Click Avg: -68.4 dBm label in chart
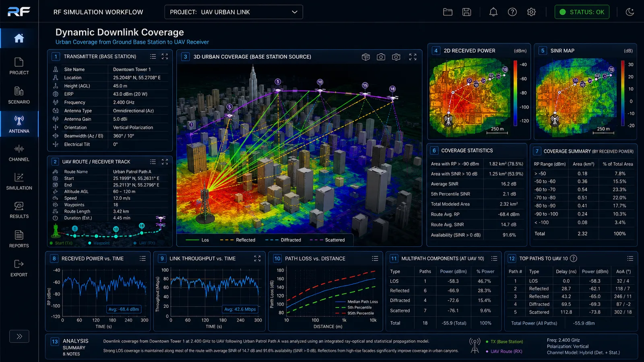 124,309
